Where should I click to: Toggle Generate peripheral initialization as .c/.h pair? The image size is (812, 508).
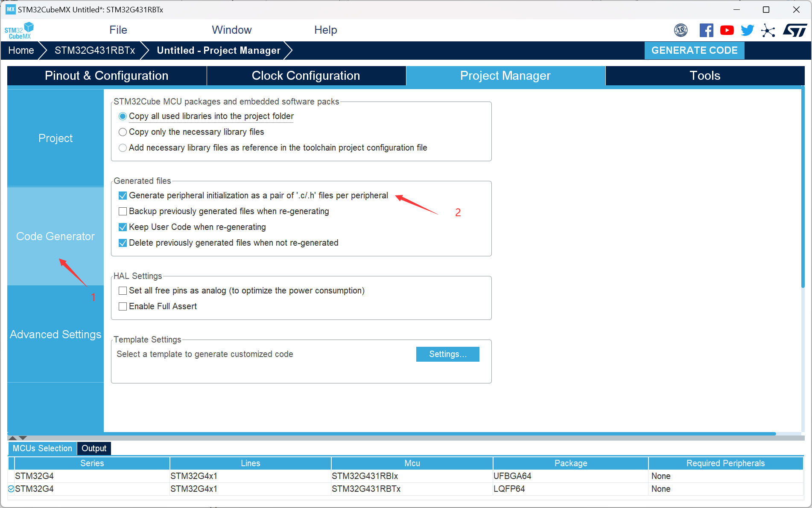pyautogui.click(x=123, y=196)
